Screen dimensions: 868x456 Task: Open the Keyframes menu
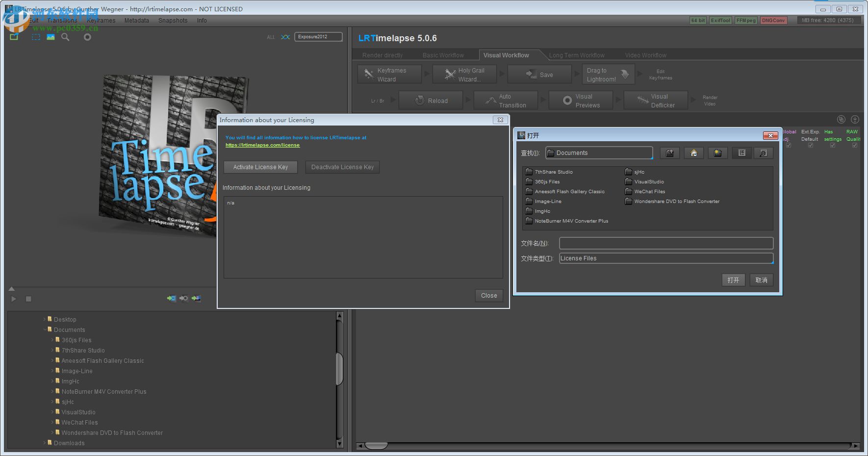(101, 21)
